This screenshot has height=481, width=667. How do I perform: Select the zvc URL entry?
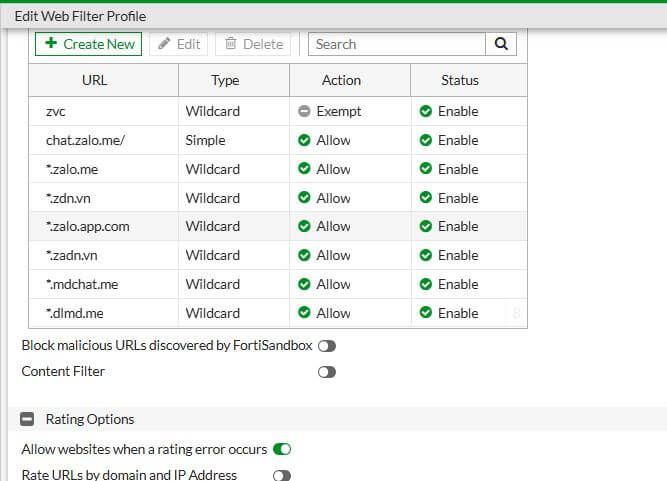[56, 111]
